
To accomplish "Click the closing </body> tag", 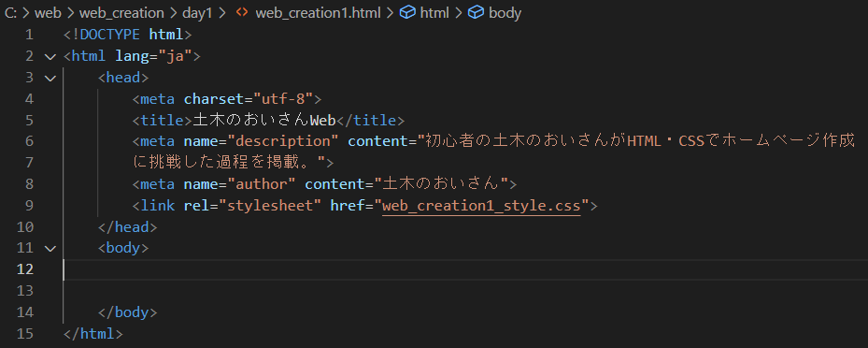I will (127, 312).
